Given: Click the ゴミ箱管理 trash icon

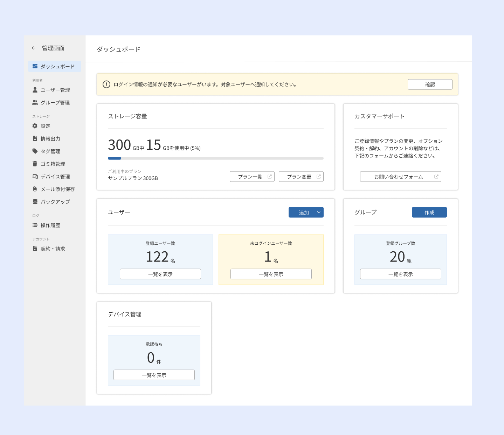Looking at the screenshot, I should 35,164.
